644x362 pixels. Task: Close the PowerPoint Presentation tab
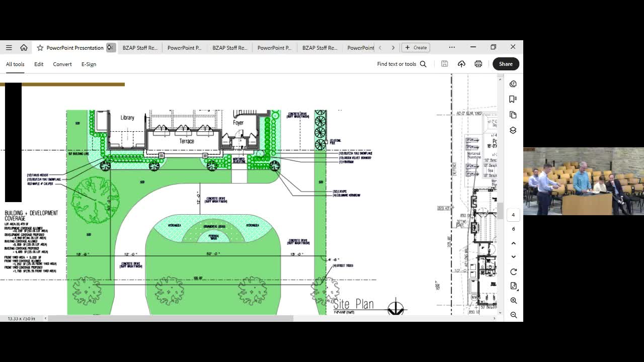[110, 48]
